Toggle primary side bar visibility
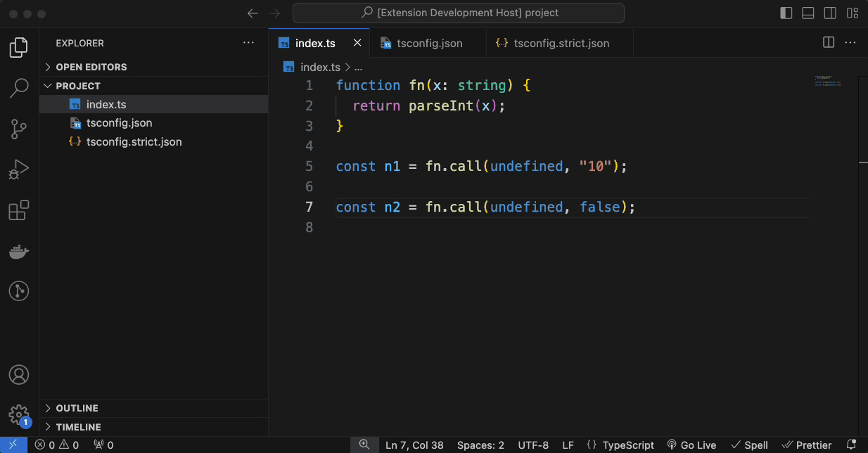 tap(786, 13)
